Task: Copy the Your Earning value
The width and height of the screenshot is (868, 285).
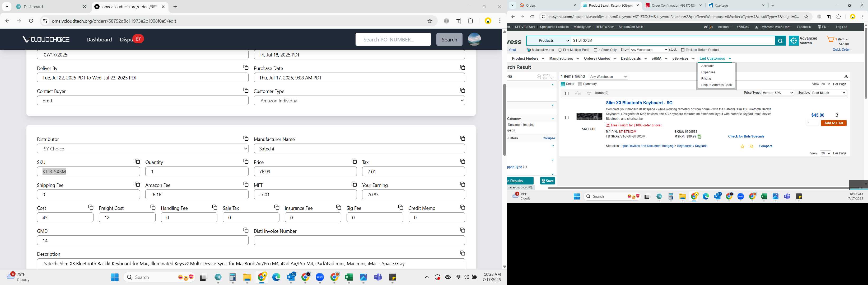Action: click(462, 184)
